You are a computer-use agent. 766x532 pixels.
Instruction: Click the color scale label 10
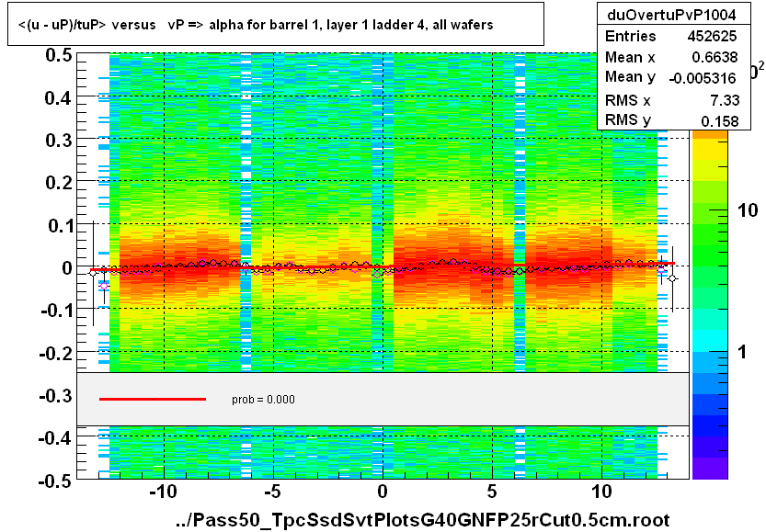748,210
